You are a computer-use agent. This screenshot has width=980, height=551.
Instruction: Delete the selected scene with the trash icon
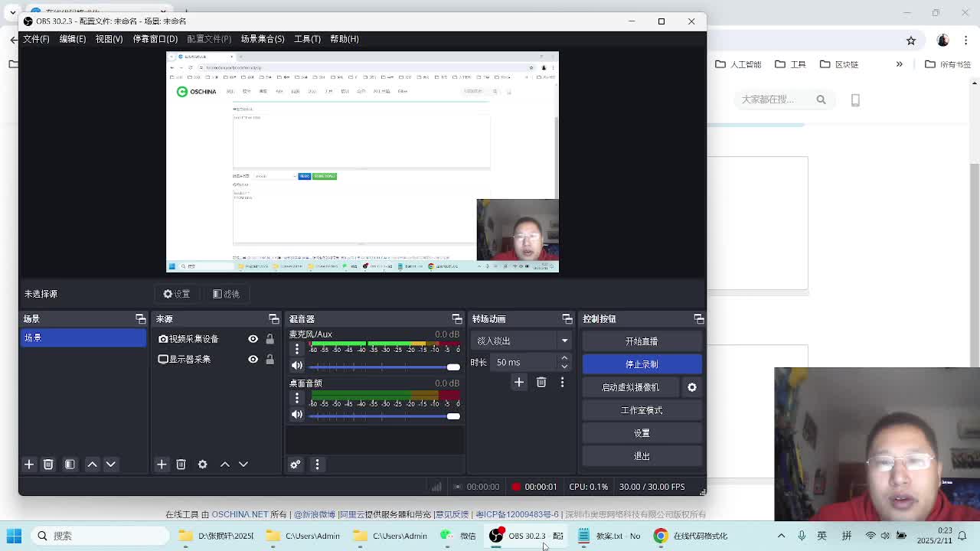48,465
